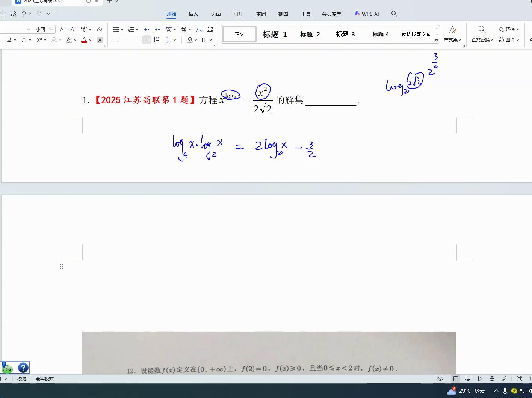Image resolution: width=532 pixels, height=398 pixels.
Task: Apply the 标题 1 heading style
Action: click(275, 34)
